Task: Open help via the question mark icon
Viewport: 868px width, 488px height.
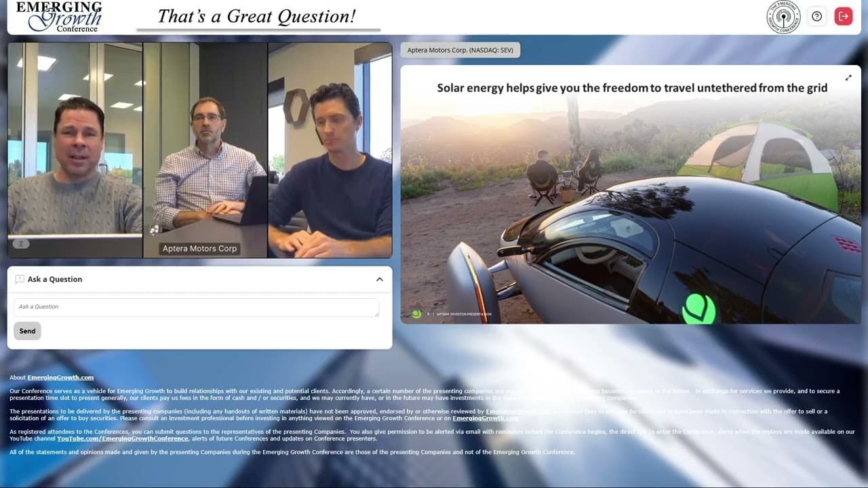Action: [x=817, y=16]
